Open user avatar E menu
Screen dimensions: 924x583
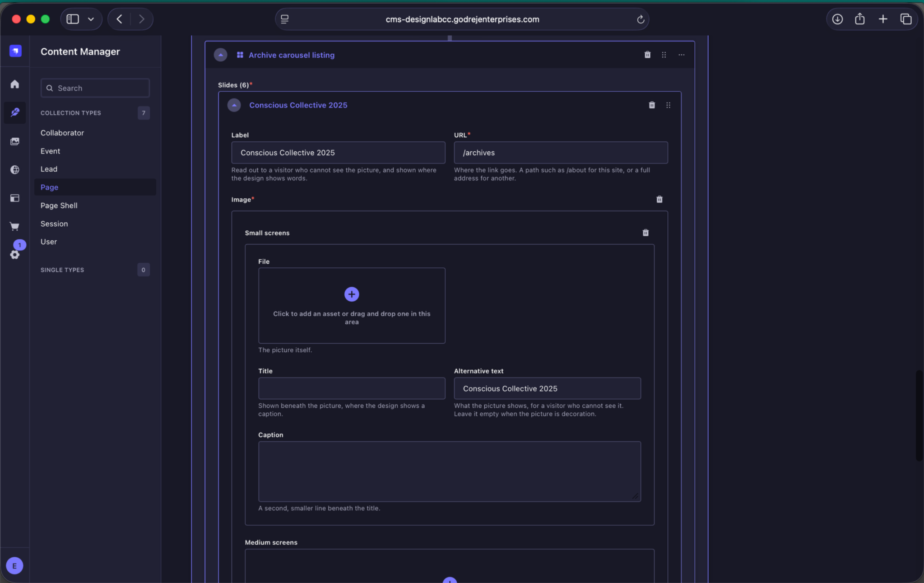coord(15,565)
